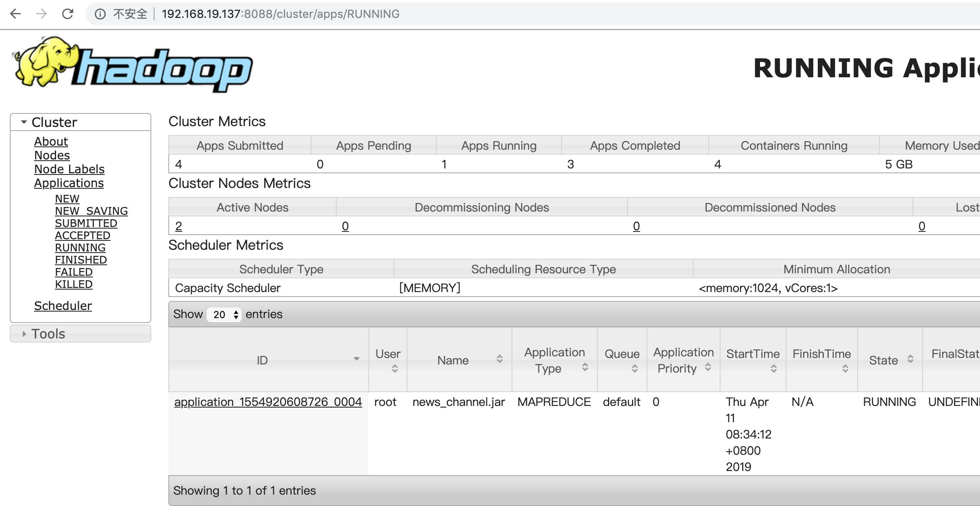Viewport: 980px width, 506px height.
Task: Toggle ID column sort direction arrow
Action: click(x=356, y=359)
